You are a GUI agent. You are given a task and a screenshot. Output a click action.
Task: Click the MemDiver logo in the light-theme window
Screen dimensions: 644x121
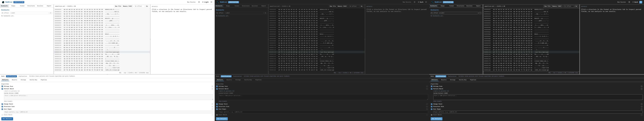[3, 2]
